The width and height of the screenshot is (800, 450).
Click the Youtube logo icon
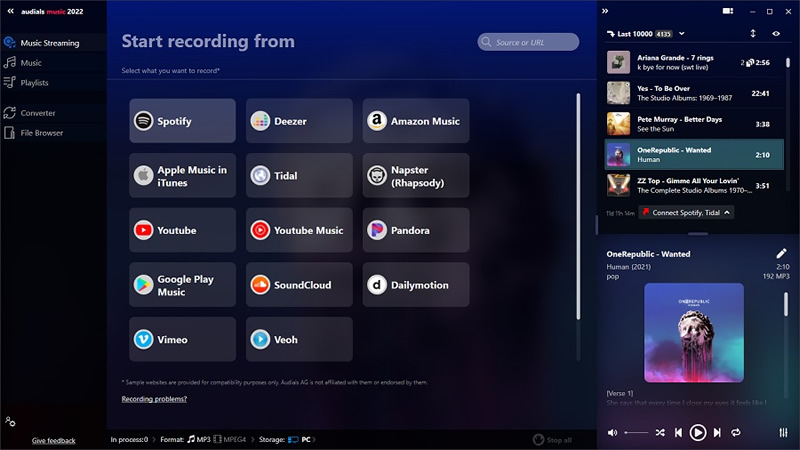pos(143,230)
